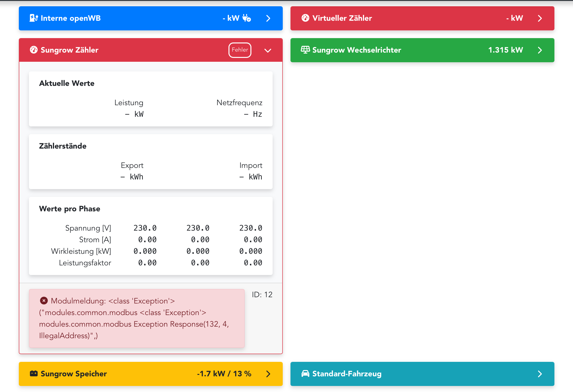Collapse the Sungrow Zähler card chevron
Screen dimensions: 573x392
tap(268, 51)
